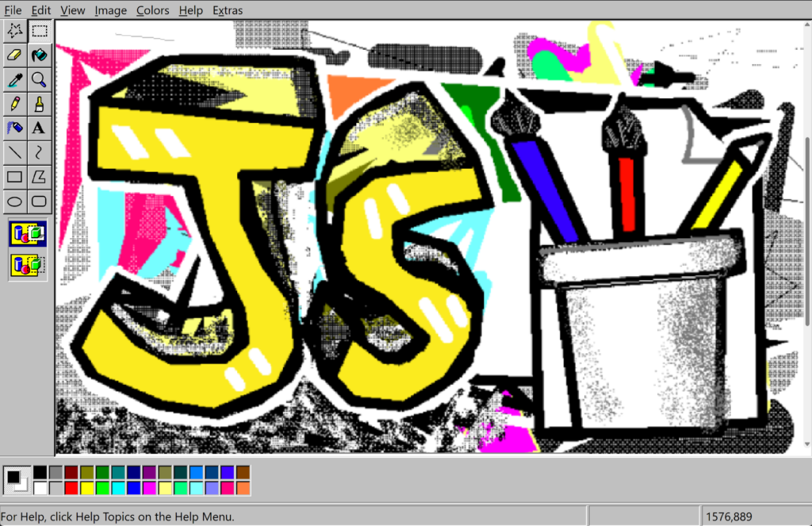Open the Colors menu
This screenshot has width=812, height=526.
pyautogui.click(x=153, y=10)
